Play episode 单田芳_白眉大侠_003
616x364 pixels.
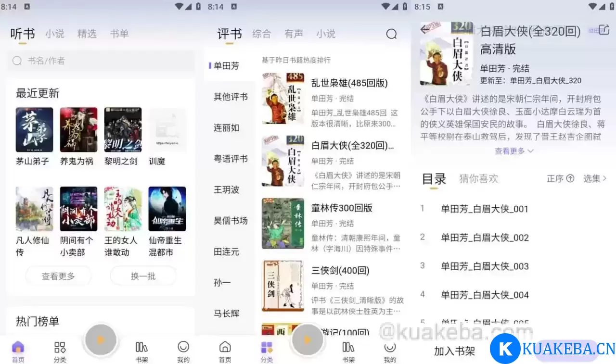(485, 266)
